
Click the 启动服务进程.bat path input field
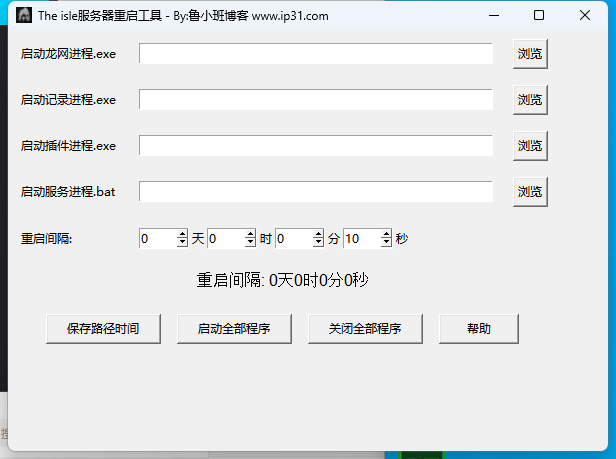point(316,192)
